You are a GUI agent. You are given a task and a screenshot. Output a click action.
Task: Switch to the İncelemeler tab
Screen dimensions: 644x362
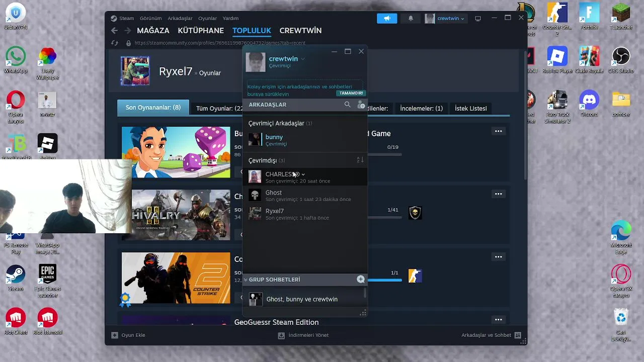[x=421, y=108]
